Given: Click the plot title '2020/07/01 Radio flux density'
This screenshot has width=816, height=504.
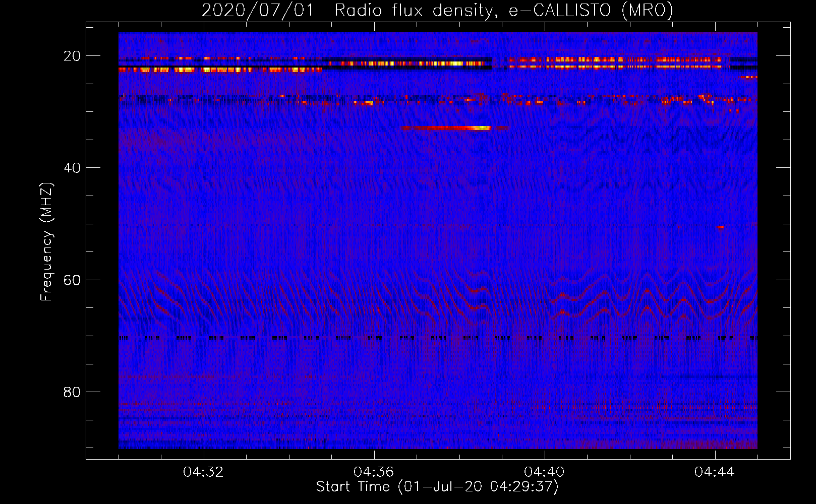Looking at the screenshot, I should (347, 10).
